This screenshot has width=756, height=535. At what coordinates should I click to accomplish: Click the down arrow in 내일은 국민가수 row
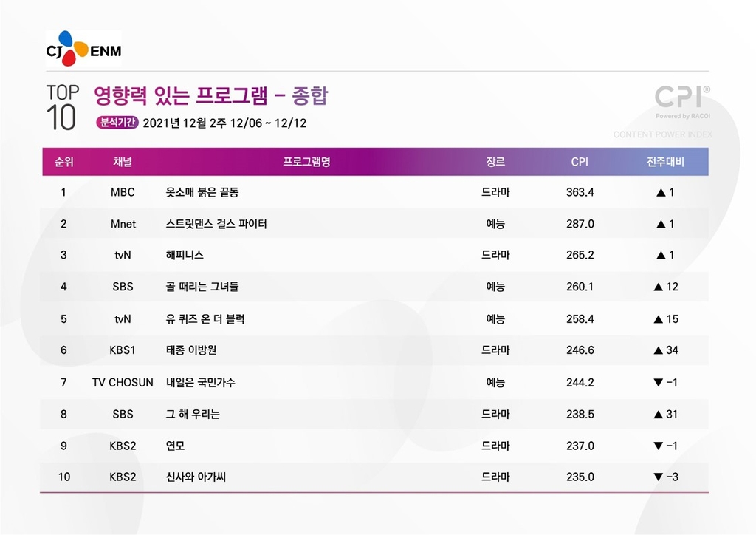click(x=659, y=383)
